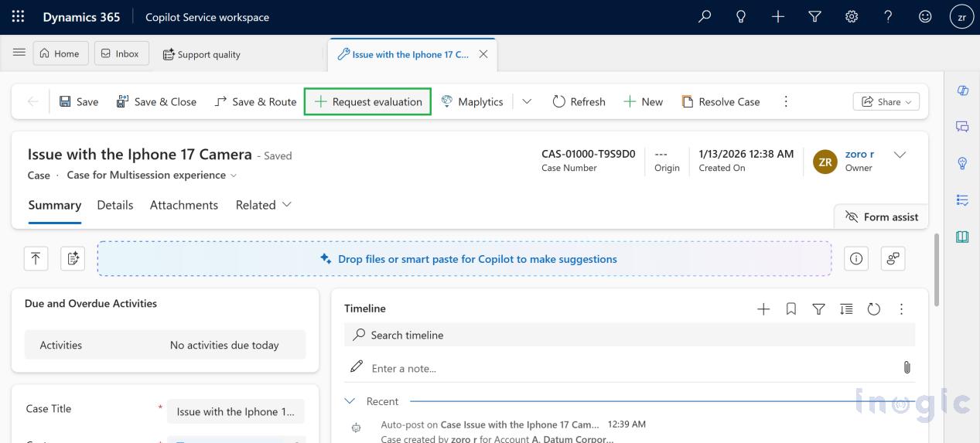Viewport: 980px width, 443px height.
Task: Click the Request evaluation button
Action: point(368,102)
